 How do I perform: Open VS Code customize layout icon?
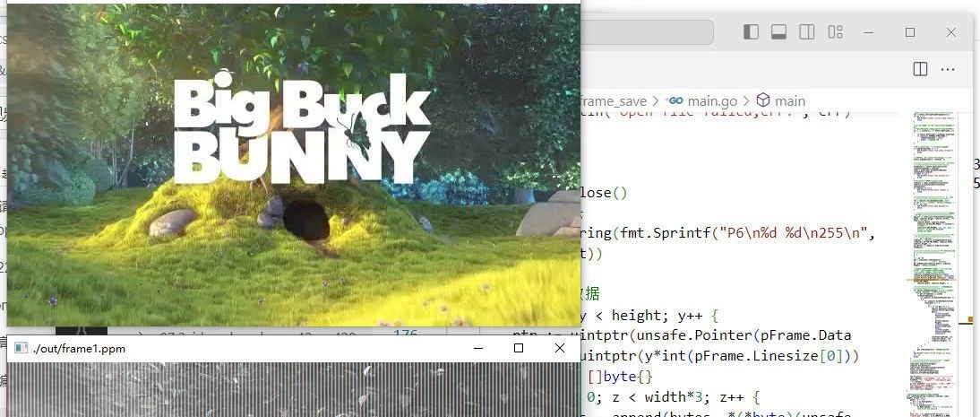(x=836, y=32)
